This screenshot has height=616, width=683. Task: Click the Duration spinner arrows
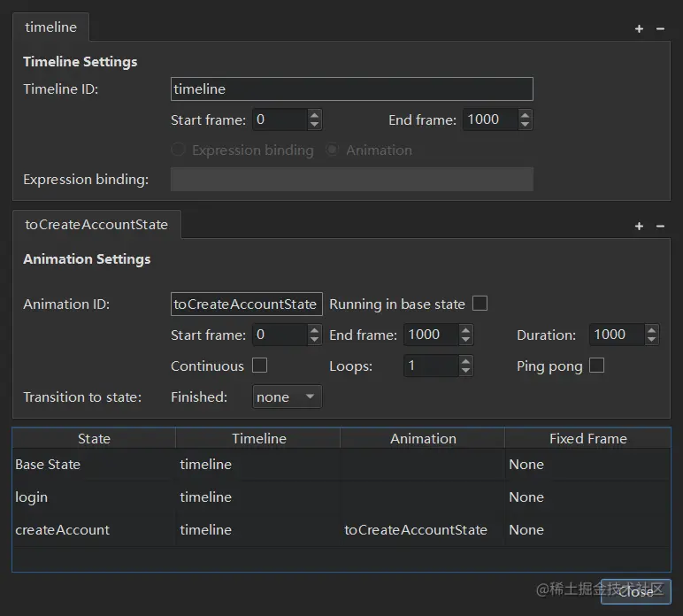[652, 335]
